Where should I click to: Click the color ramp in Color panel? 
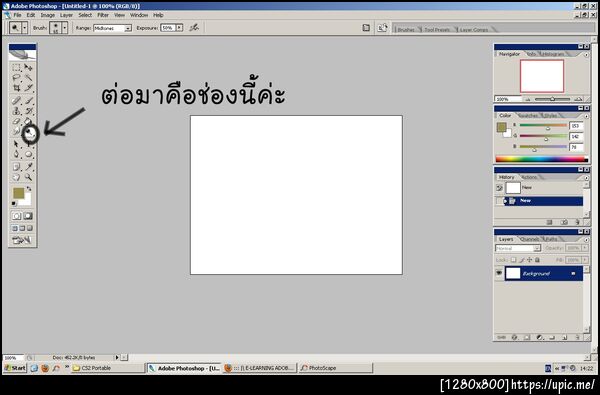coord(542,159)
